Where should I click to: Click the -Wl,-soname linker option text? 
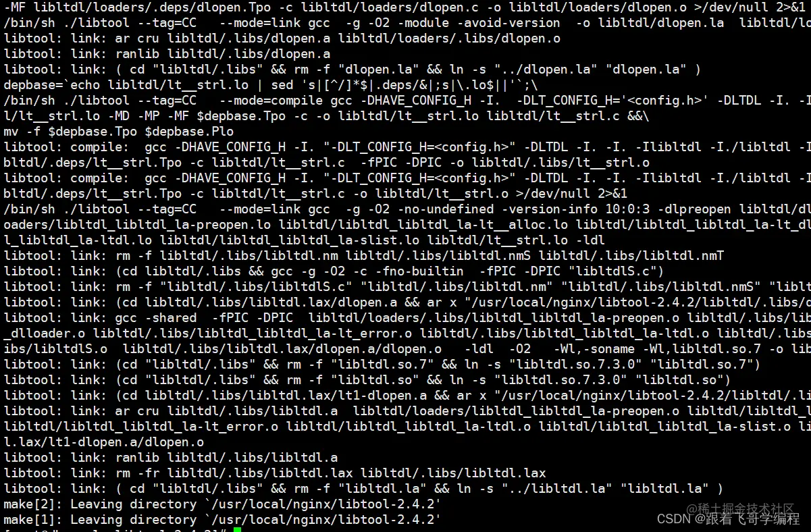click(x=594, y=349)
